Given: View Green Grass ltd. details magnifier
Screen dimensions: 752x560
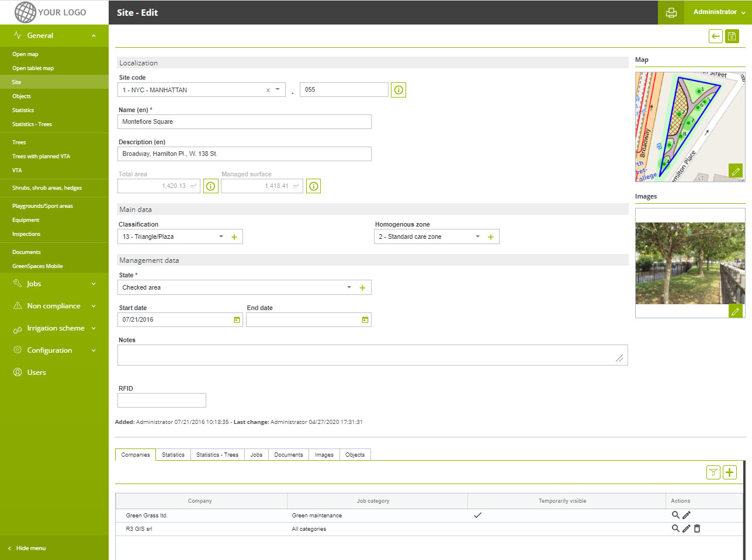Looking at the screenshot, I should point(675,515).
